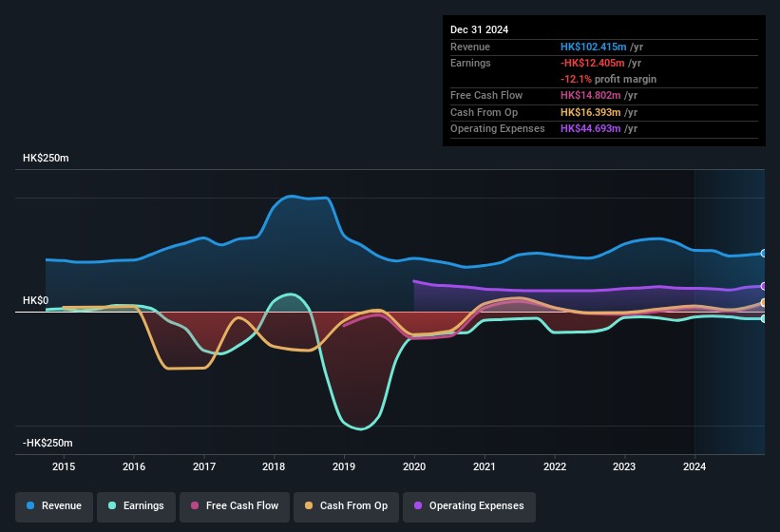
Task: Click the Revenue endpoint marker on chart
Action: point(764,254)
